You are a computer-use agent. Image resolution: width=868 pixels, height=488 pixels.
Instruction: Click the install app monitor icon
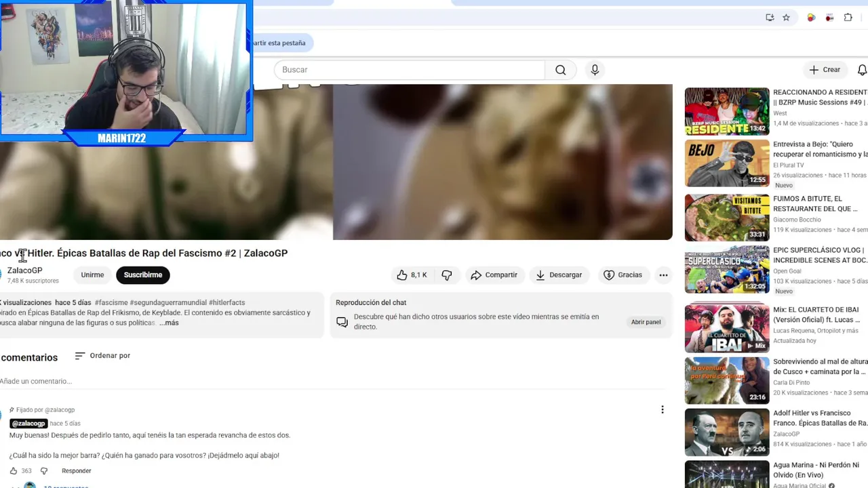click(x=770, y=18)
